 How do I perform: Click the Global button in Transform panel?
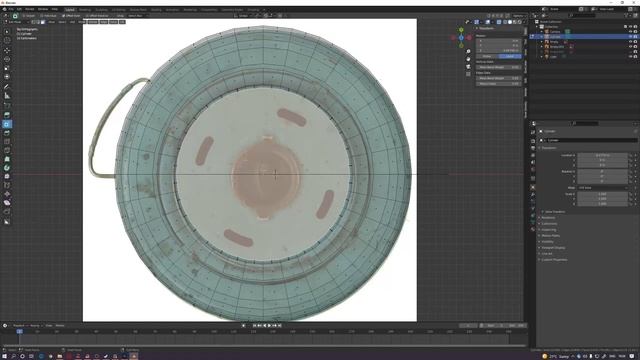point(487,56)
